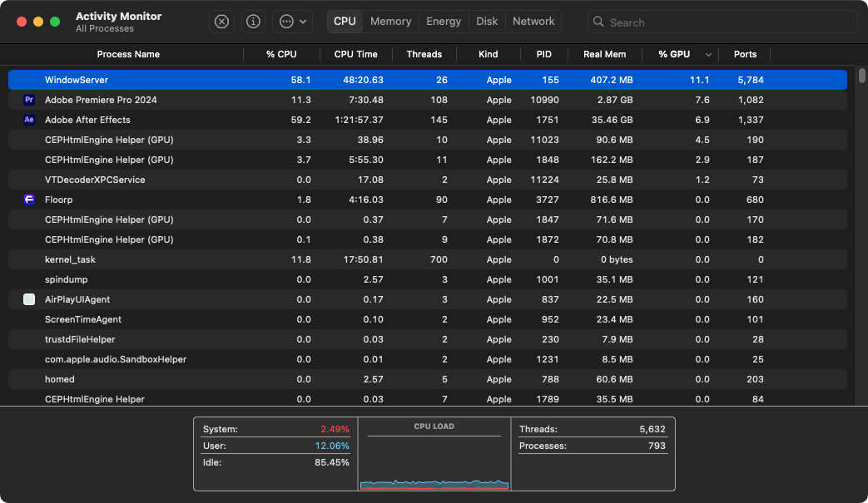
Task: Click the 2.87 GB Real Mem value
Action: click(615, 100)
